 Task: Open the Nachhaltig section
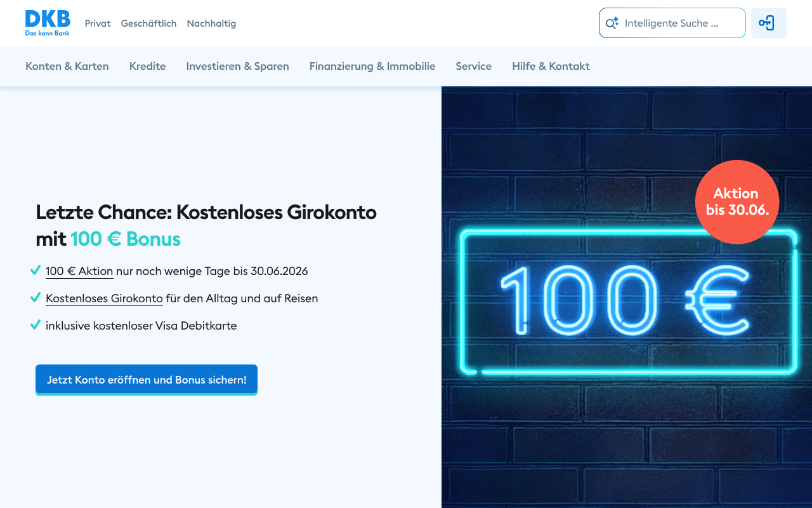click(x=211, y=23)
